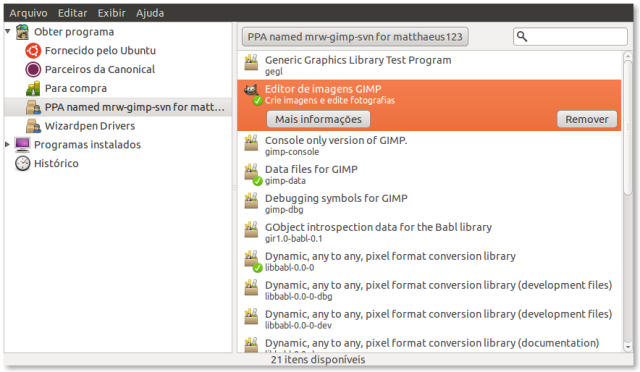Click Remover button for GIMP
Viewport: 640px width, 372px height.
click(x=587, y=119)
